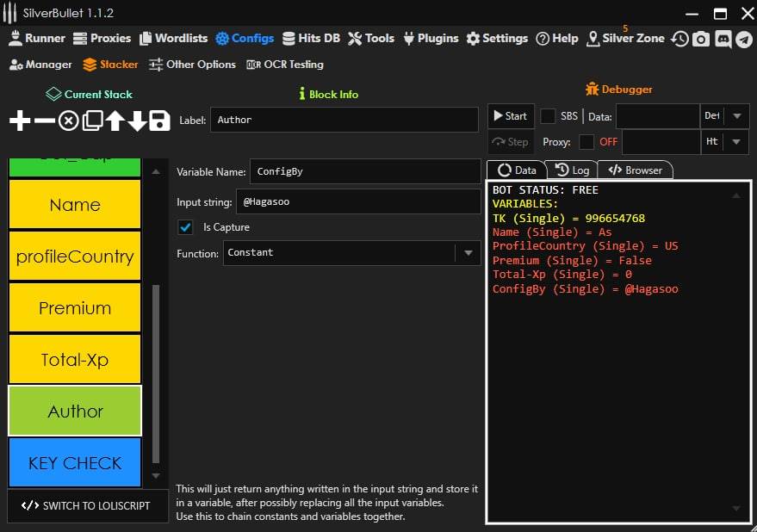Open the Telegram icon in top bar

coord(743,39)
